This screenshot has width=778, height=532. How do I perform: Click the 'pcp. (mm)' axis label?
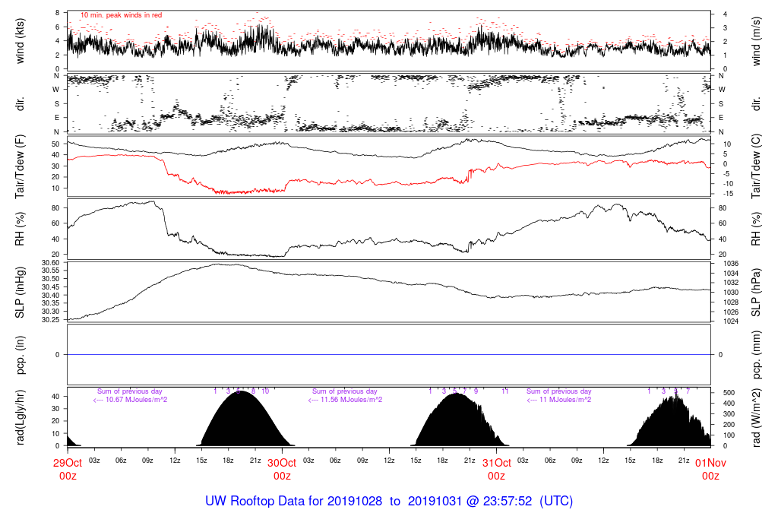tap(757, 354)
